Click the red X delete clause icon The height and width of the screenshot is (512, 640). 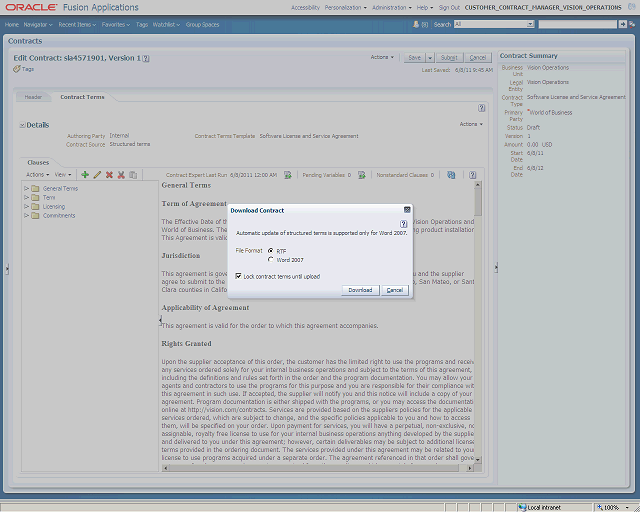109,175
